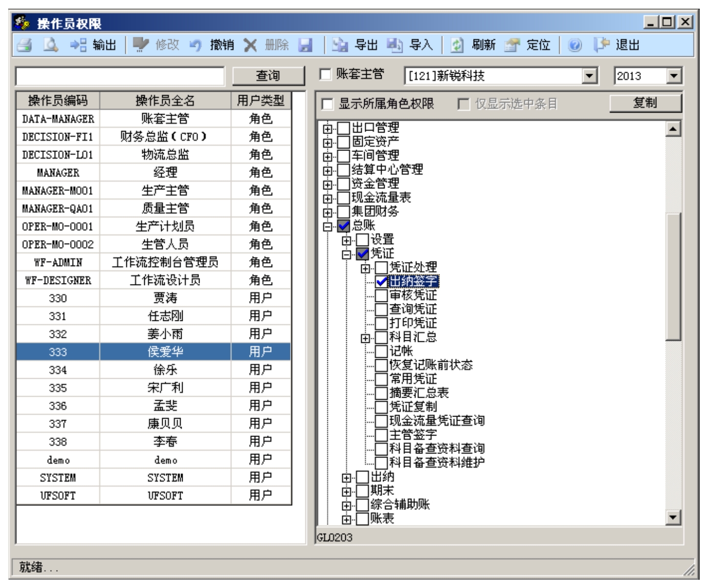Open the 新锐科技 account set dropdown
The height and width of the screenshot is (588, 710).
point(590,76)
